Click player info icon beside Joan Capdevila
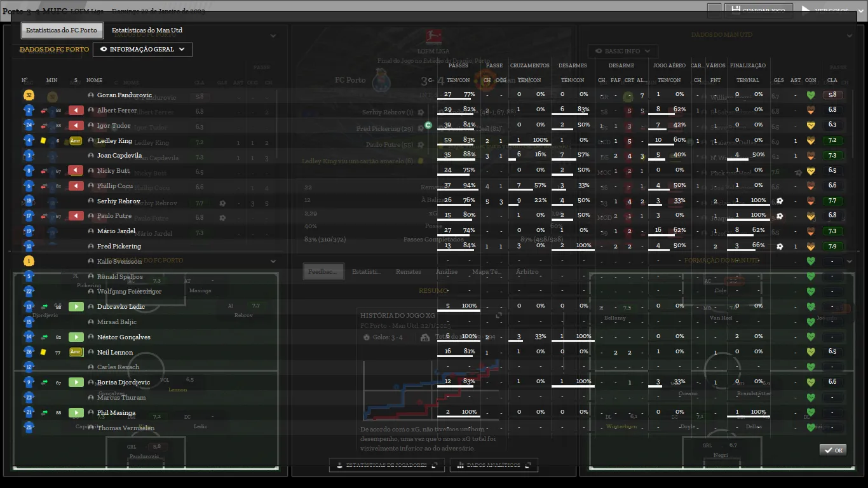The width and height of the screenshot is (868, 488). coord(91,156)
